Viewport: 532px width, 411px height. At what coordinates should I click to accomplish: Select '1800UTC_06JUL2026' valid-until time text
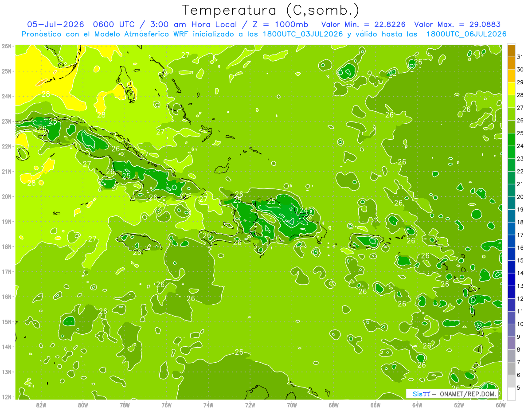466,34
